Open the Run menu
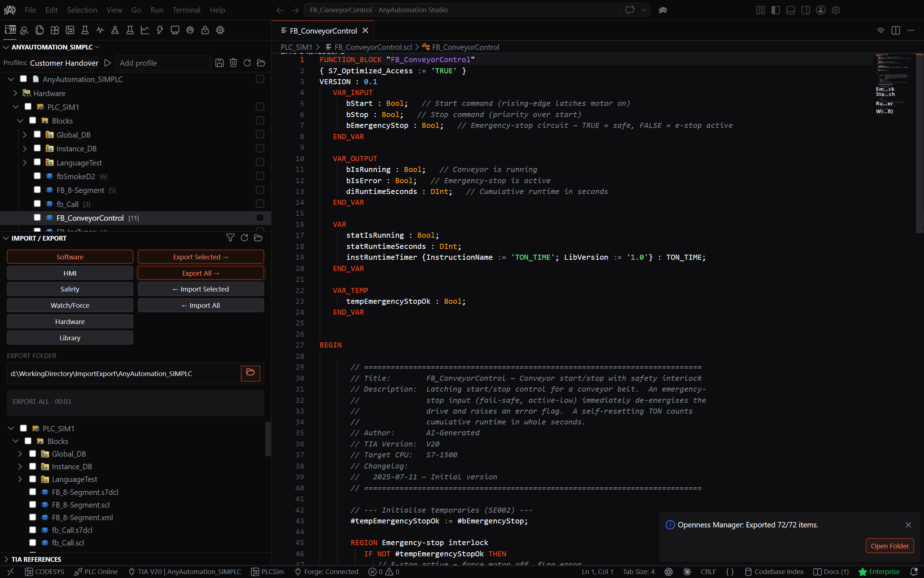 [x=157, y=10]
